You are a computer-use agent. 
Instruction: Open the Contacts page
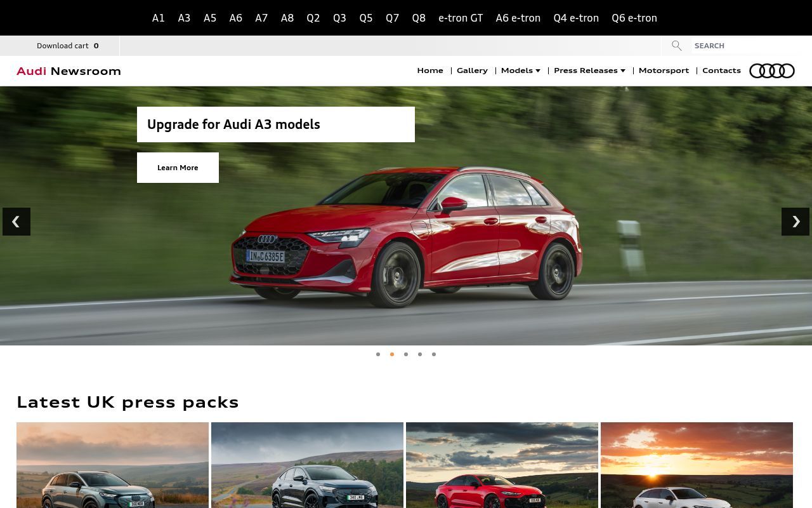pyautogui.click(x=721, y=70)
